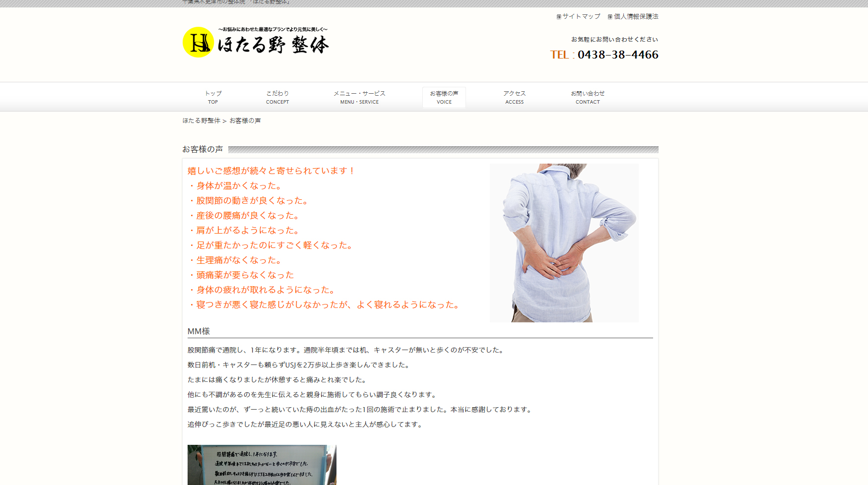Open the メニュー・サービス menu item
This screenshot has height=485, width=868.
[x=359, y=97]
